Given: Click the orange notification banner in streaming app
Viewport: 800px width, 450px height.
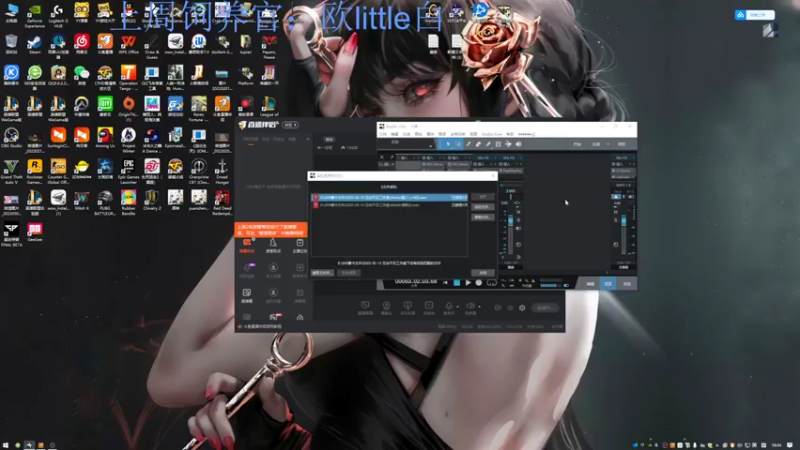Looking at the screenshot, I should coord(271,230).
